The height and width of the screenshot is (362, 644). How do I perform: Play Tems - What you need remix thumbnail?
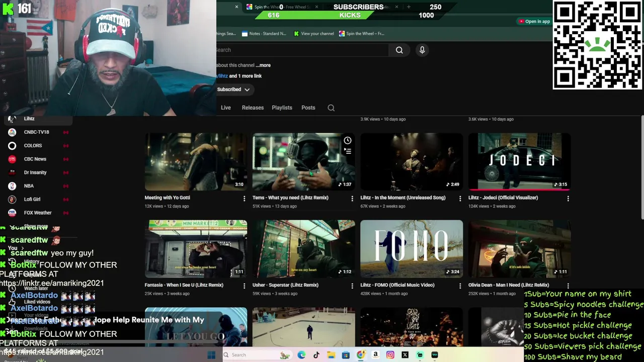(x=304, y=162)
